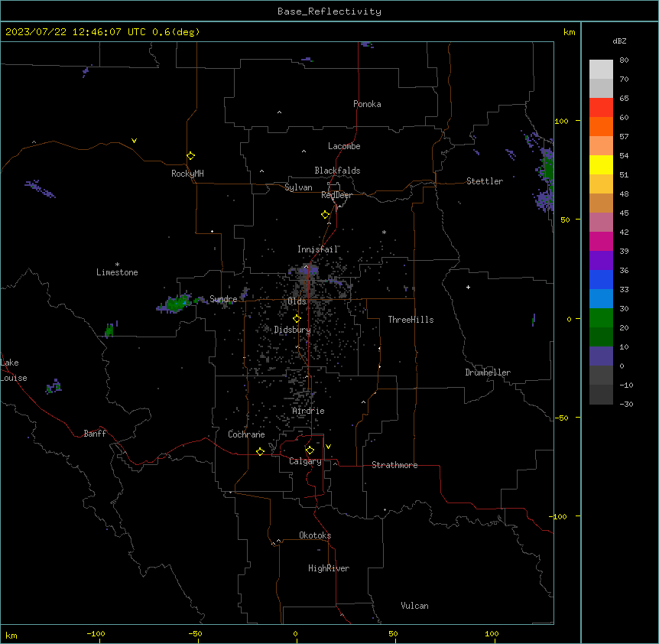Viewport: 659px width, 644px height.
Task: Click the Base_Reflectivity title text
Action: click(329, 11)
